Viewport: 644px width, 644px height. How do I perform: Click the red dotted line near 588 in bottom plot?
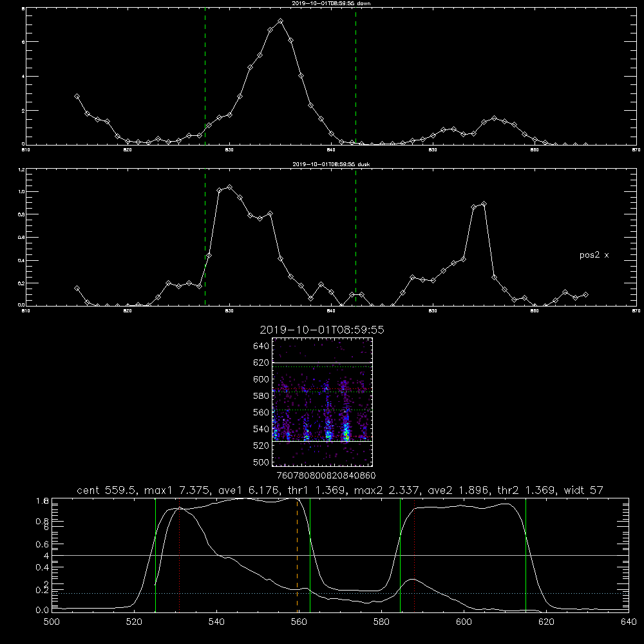click(414, 555)
